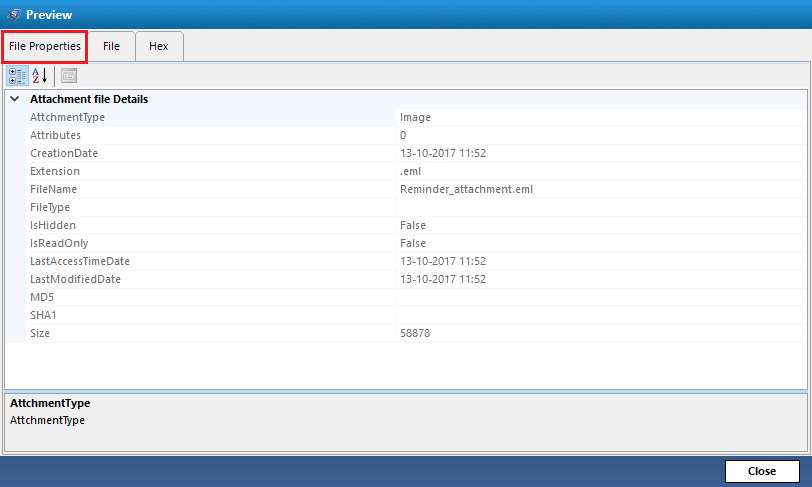Click the IsReadOnly False value

[x=413, y=243]
